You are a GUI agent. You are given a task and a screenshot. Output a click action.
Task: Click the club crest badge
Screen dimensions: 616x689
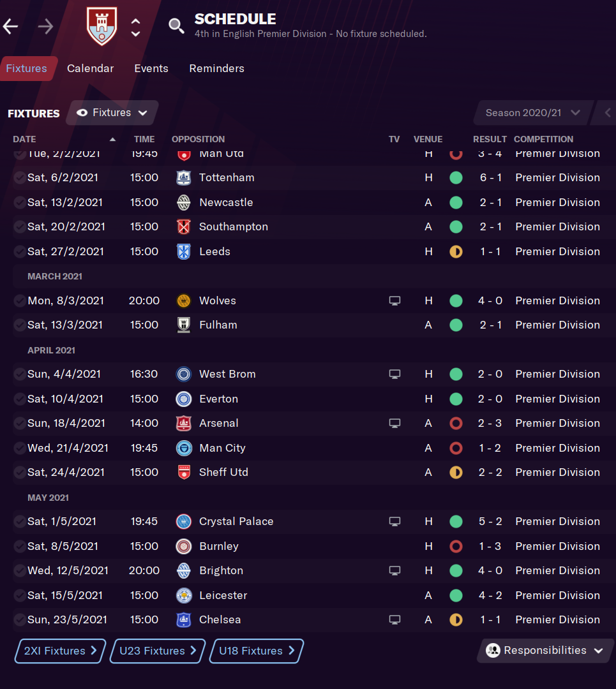click(102, 27)
